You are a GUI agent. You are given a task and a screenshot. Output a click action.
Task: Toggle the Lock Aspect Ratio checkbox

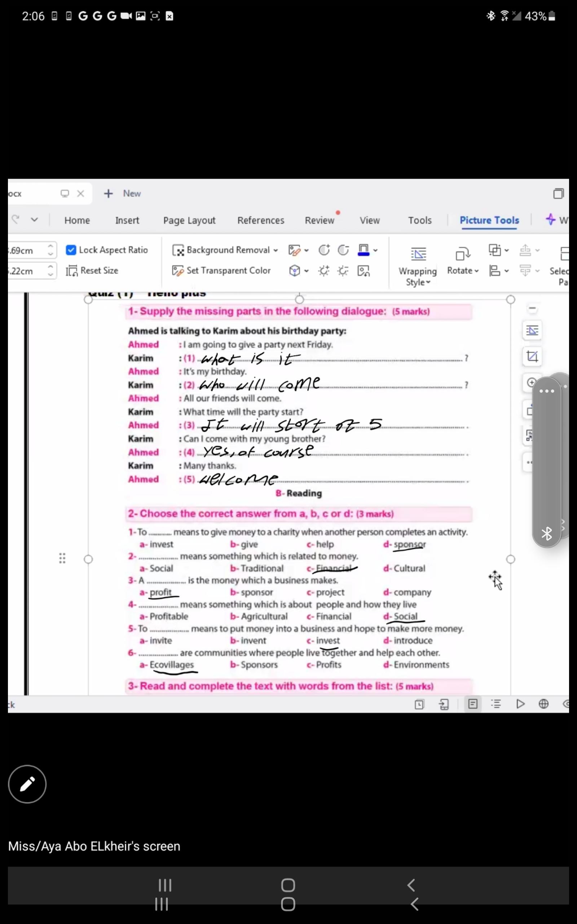[x=71, y=250]
